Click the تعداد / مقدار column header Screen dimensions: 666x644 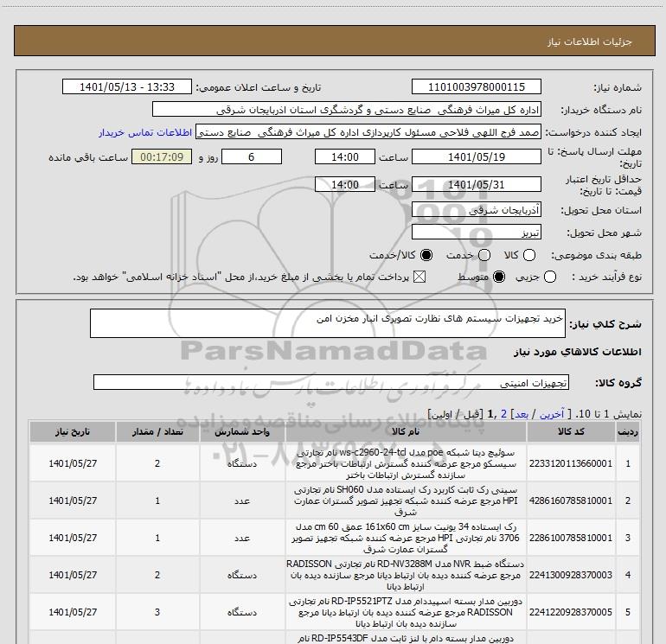click(x=157, y=431)
